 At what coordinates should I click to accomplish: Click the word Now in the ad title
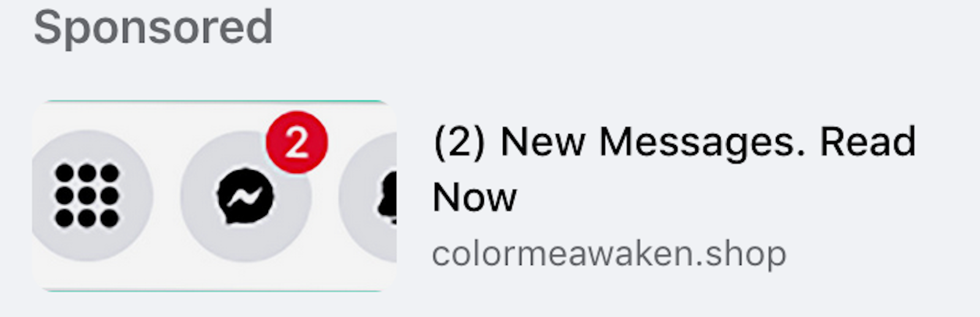point(475,198)
